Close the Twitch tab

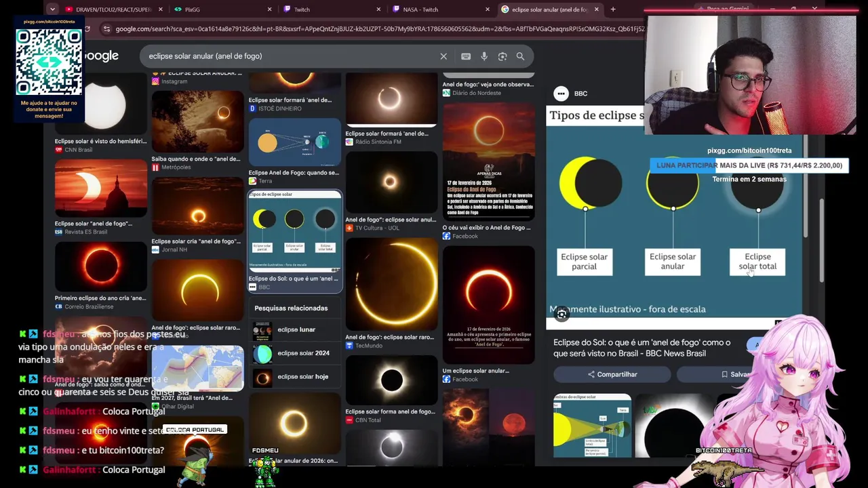coord(379,9)
